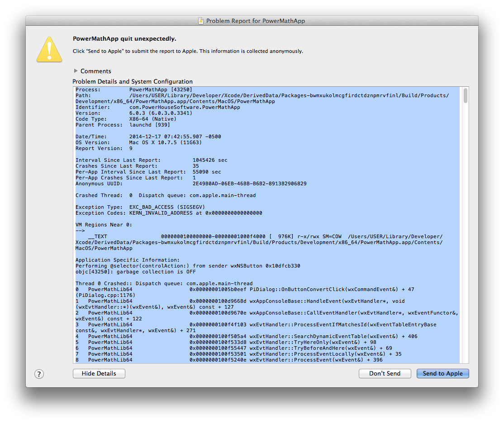The width and height of the screenshot is (504, 423).
Task: Click the Don't Send button
Action: pos(385,374)
